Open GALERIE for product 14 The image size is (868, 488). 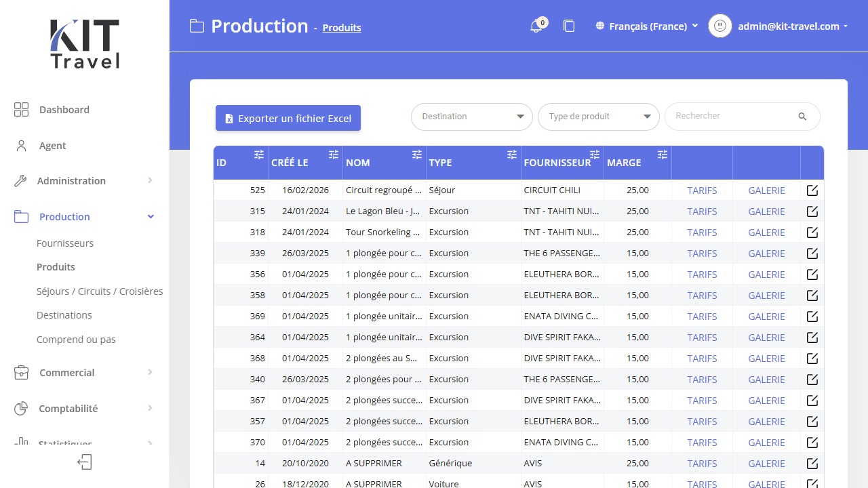point(766,464)
